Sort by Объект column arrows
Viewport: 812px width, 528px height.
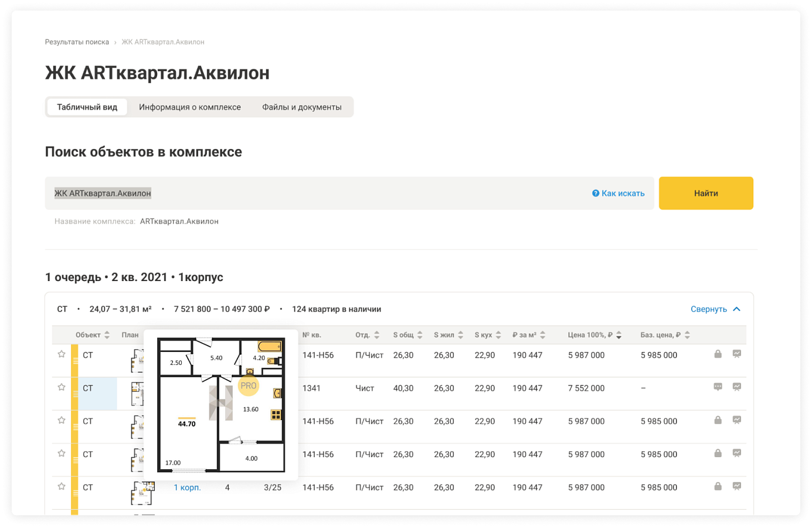pos(107,335)
